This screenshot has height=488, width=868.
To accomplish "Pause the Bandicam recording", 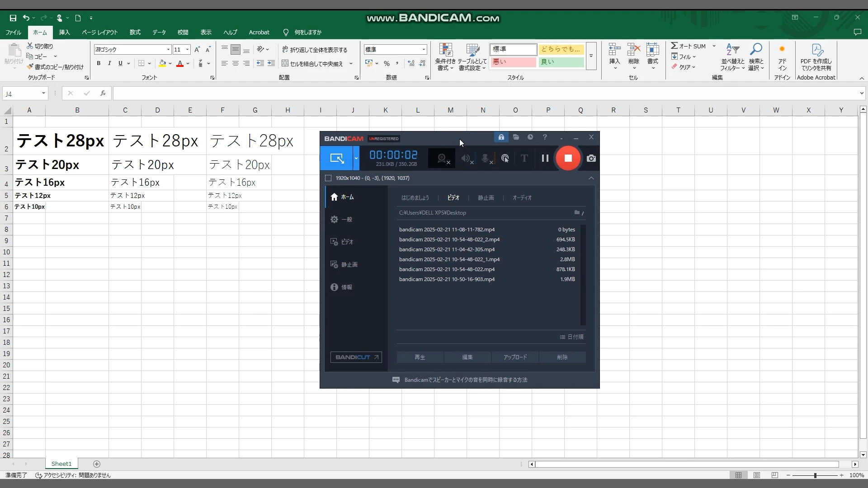I will [545, 158].
